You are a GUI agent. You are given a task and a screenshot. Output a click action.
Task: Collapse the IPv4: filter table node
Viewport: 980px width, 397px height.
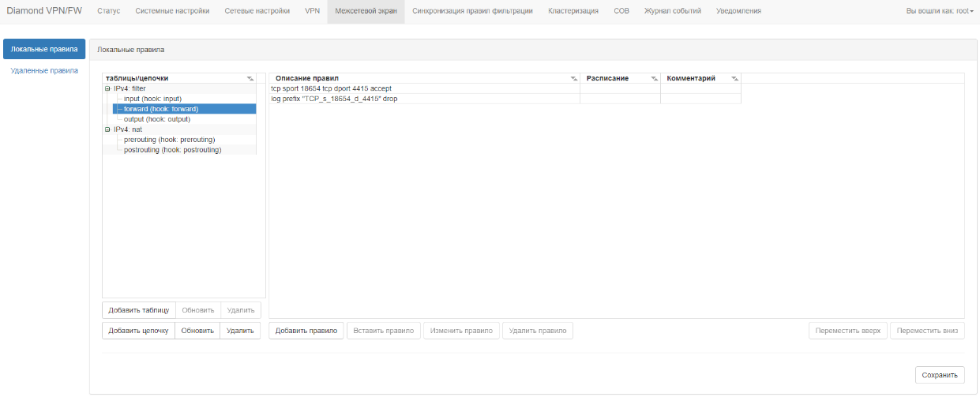pyautogui.click(x=107, y=88)
